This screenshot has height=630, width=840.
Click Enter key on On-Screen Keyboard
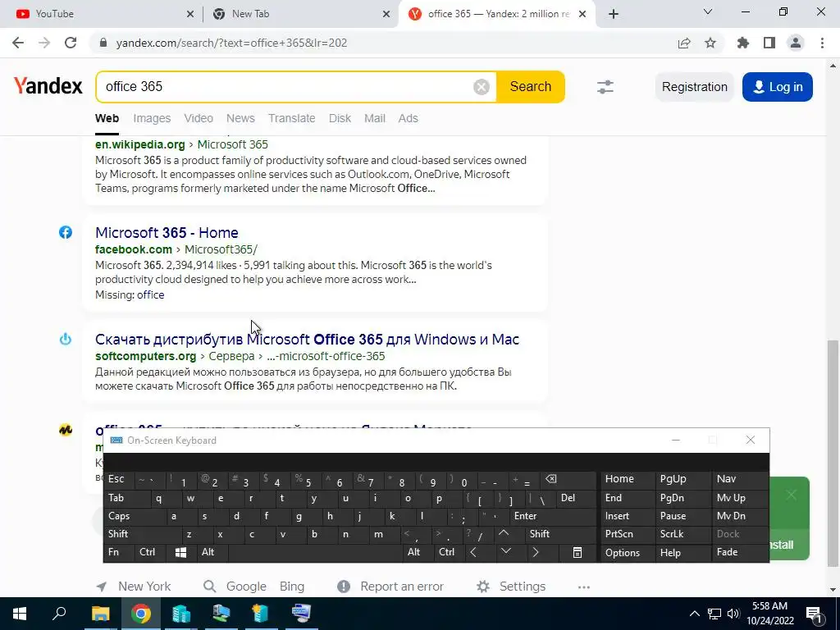pyautogui.click(x=553, y=516)
